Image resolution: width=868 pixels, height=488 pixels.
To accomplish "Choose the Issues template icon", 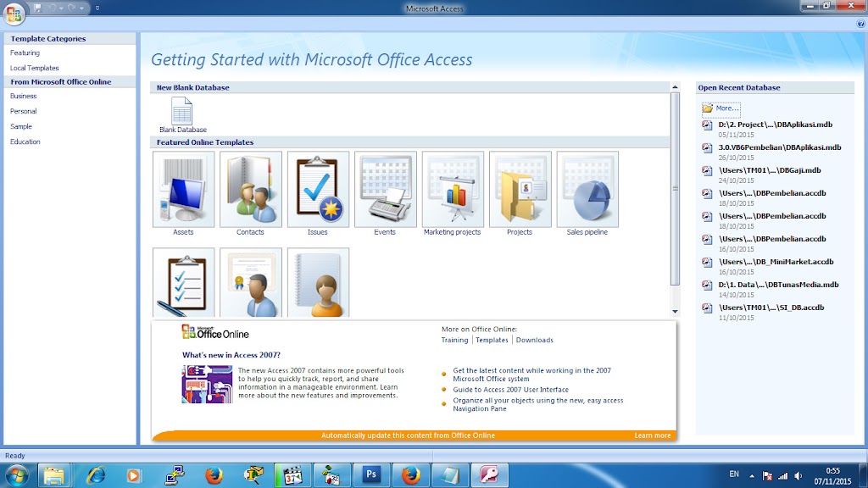I will click(x=319, y=189).
